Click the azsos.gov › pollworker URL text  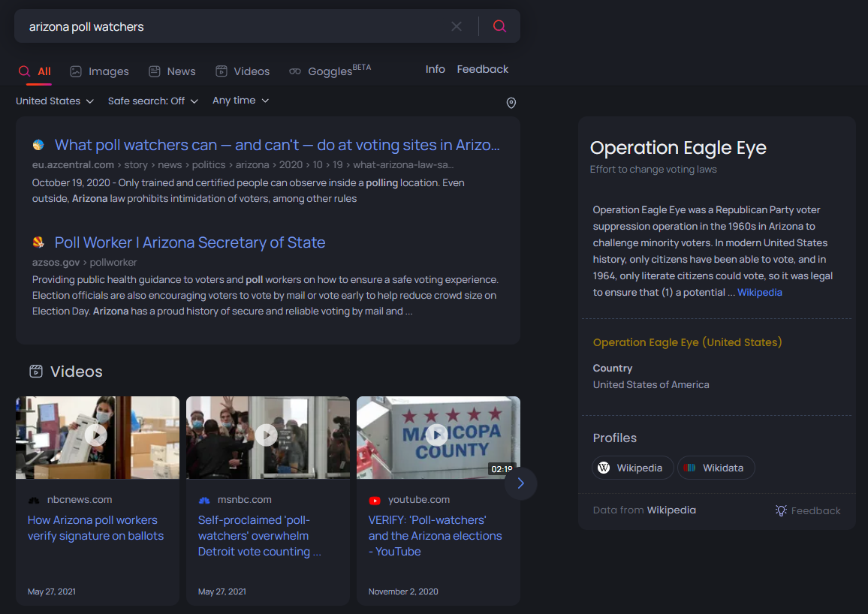pos(84,262)
